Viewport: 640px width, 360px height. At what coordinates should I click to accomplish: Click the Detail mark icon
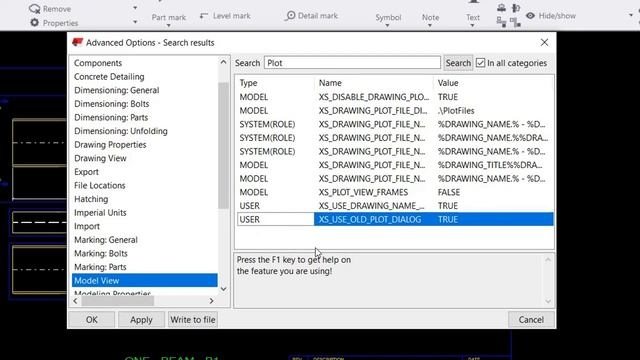(290, 16)
